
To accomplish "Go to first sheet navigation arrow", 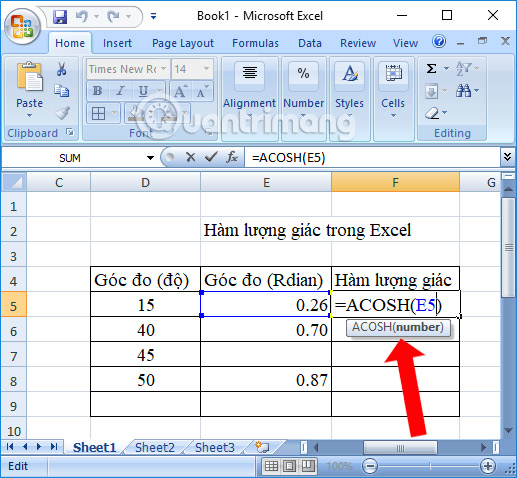I will (x=10, y=447).
